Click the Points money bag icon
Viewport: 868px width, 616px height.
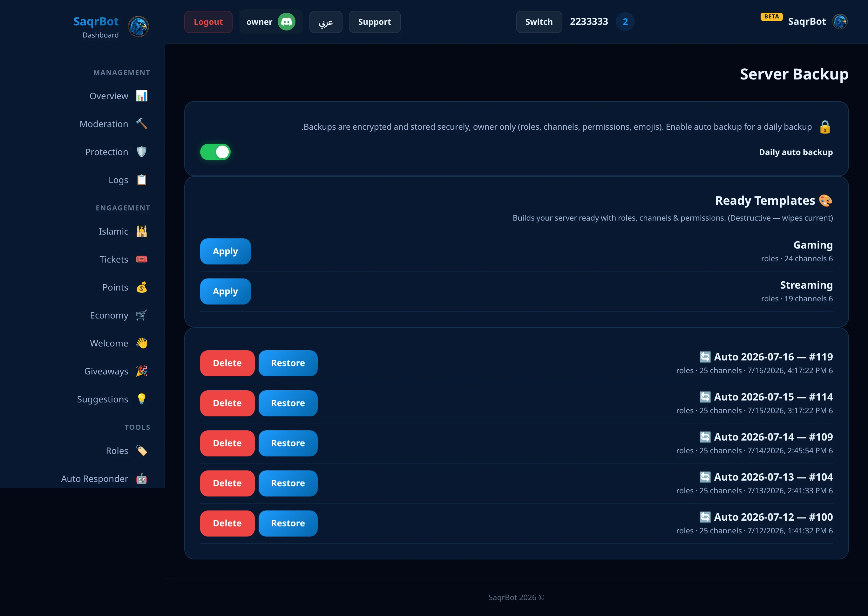[142, 288]
